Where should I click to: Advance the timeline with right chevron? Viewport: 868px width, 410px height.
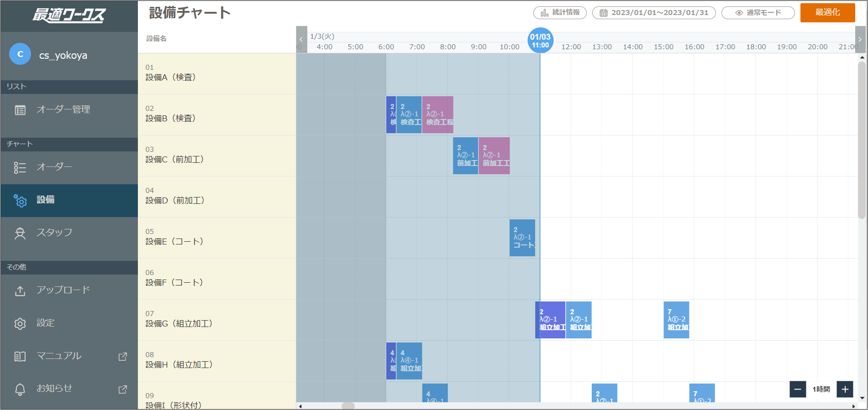point(860,40)
